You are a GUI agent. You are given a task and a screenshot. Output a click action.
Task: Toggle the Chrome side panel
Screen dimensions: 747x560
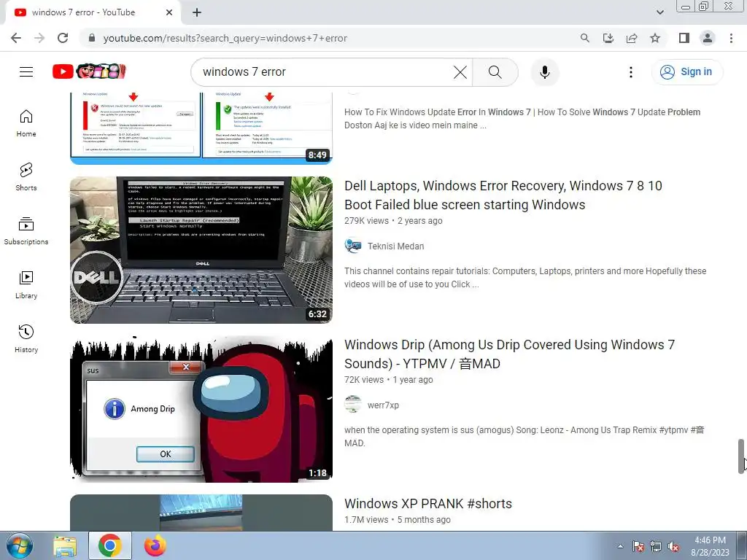(684, 38)
